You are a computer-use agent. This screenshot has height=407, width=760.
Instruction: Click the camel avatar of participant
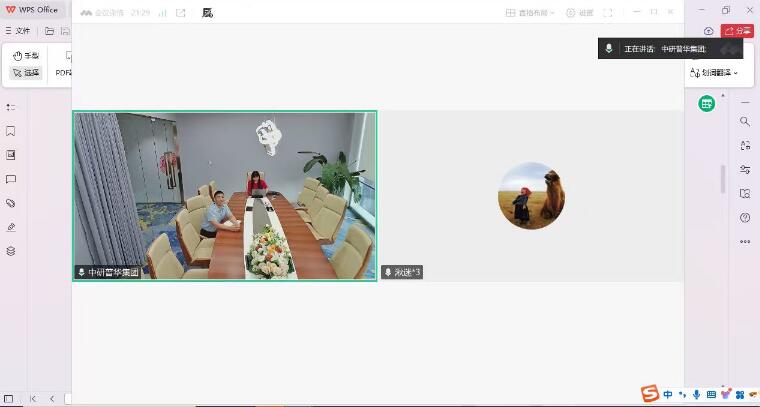coord(531,195)
